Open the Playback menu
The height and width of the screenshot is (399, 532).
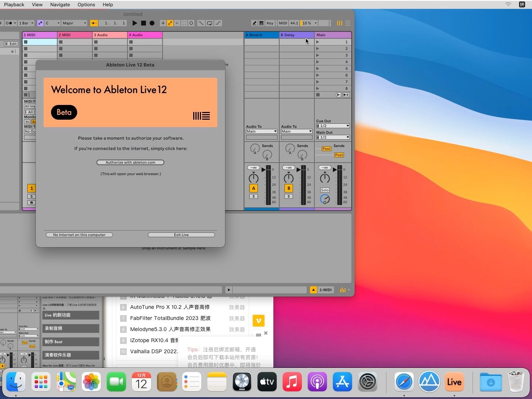point(14,4)
